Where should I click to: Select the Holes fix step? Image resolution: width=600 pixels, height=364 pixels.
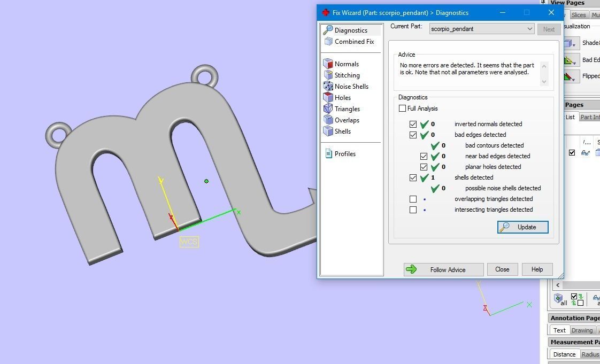point(337,97)
